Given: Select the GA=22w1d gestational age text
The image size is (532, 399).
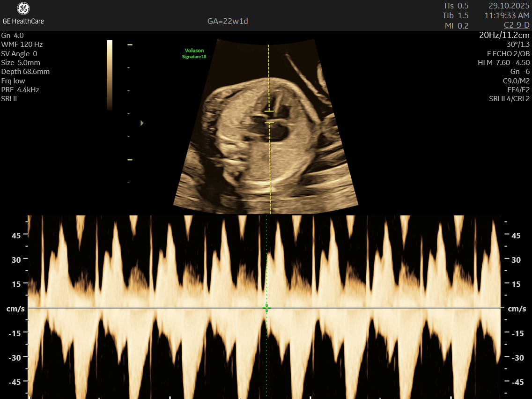Looking at the screenshot, I should tap(228, 22).
